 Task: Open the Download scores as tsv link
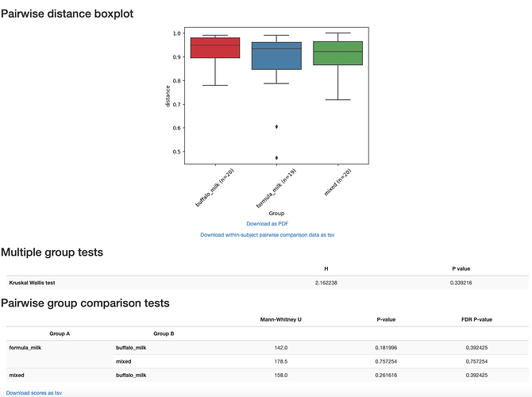coord(34,393)
